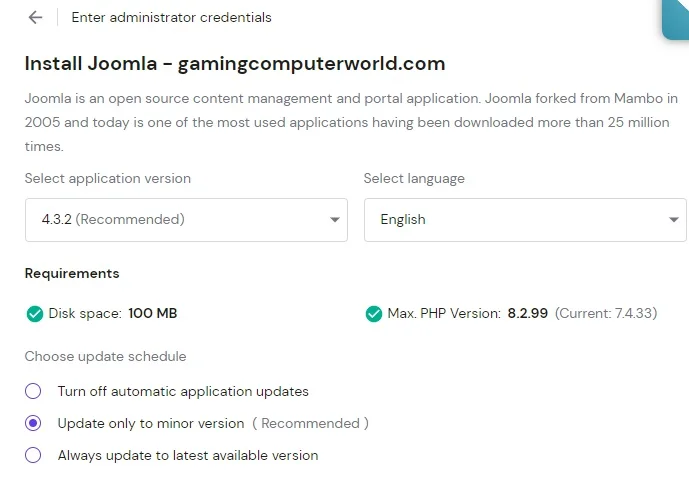This screenshot has height=479, width=689.
Task: Click the Disk space green checkmark icon
Action: [x=35, y=314]
